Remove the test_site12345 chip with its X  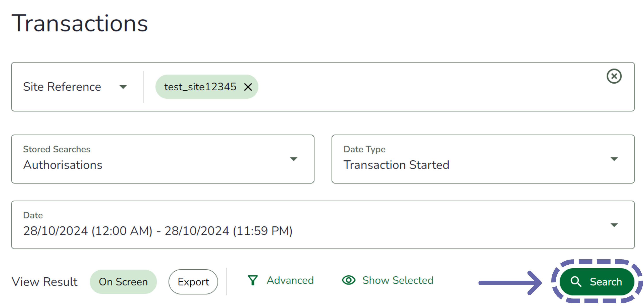[x=248, y=87]
